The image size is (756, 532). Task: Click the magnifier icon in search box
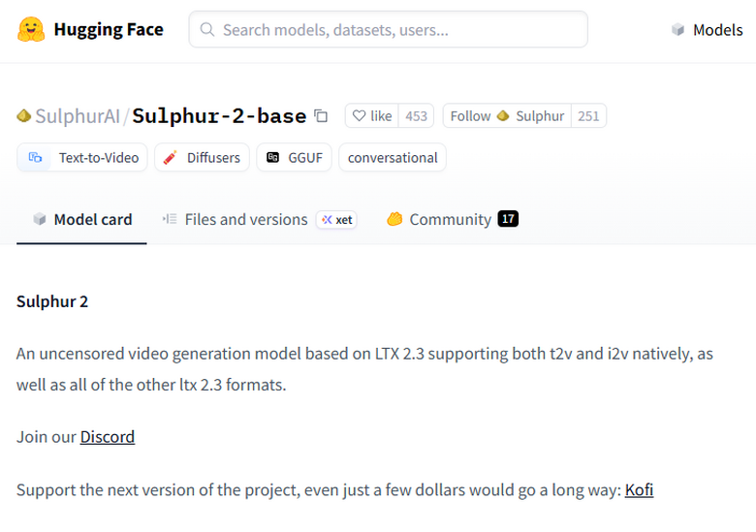click(207, 29)
